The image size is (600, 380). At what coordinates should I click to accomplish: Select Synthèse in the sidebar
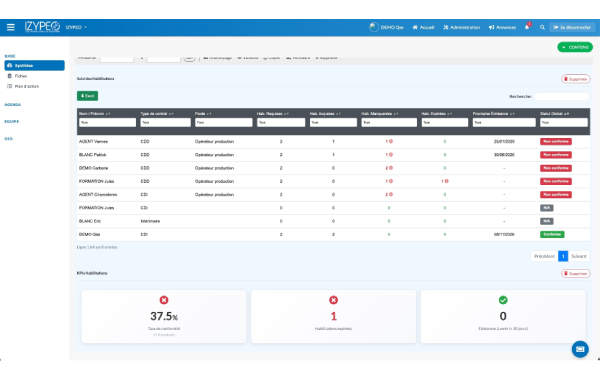pyautogui.click(x=34, y=65)
